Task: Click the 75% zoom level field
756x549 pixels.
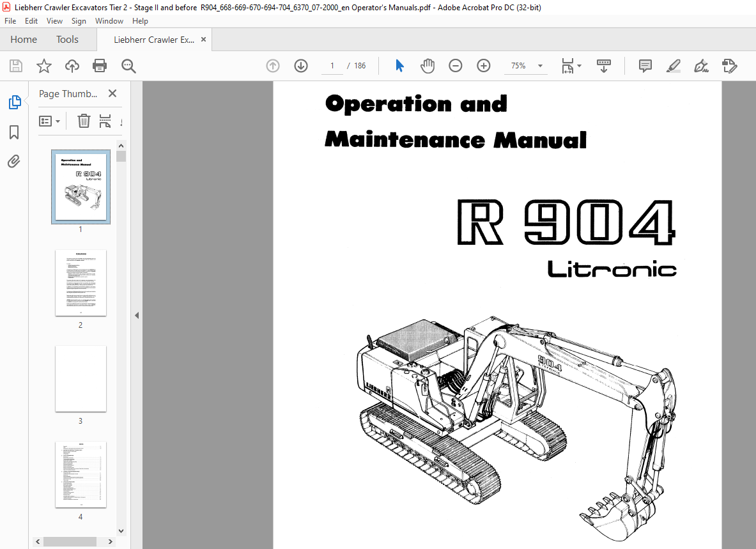Action: [518, 66]
